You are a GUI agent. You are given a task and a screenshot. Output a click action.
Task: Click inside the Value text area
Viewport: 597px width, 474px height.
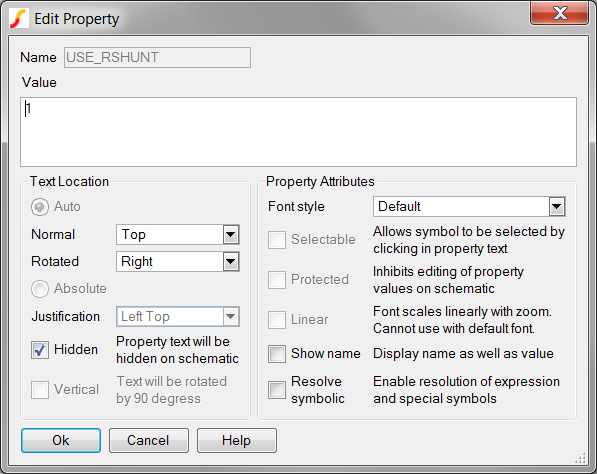point(298,132)
